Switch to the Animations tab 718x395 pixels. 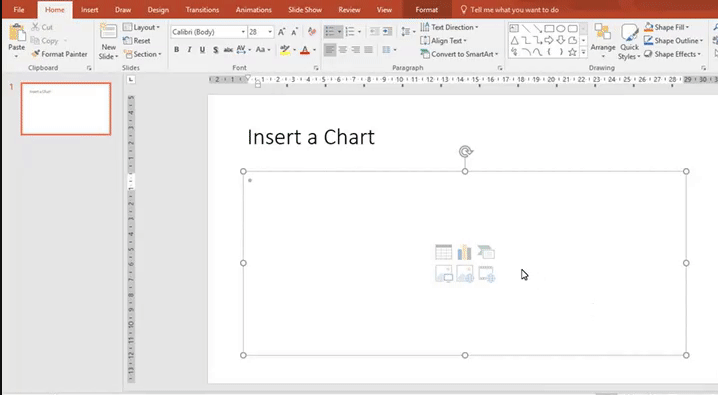[x=254, y=10]
